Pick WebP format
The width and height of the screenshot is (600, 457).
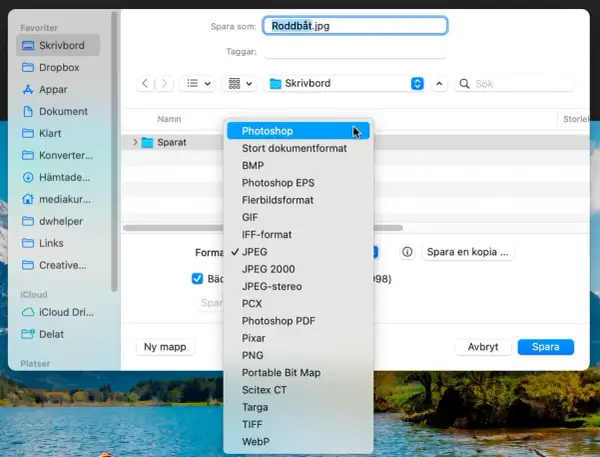coord(298,441)
